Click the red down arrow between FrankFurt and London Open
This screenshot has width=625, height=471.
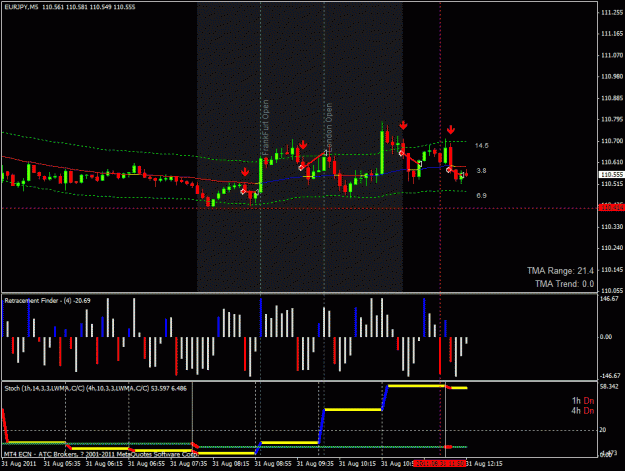[x=303, y=145]
